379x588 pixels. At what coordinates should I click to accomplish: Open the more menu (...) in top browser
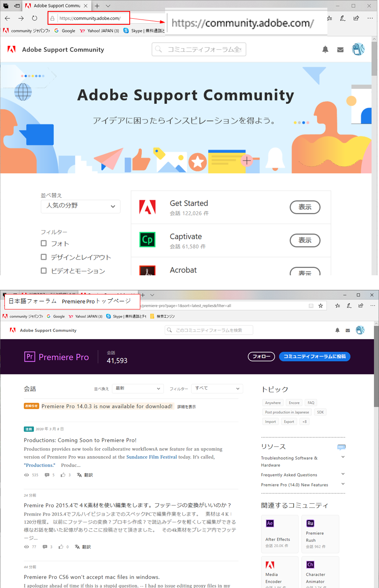[x=370, y=18]
